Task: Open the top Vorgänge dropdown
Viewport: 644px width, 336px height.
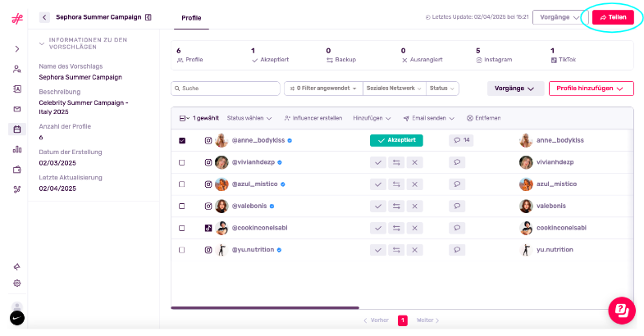Action: click(560, 17)
